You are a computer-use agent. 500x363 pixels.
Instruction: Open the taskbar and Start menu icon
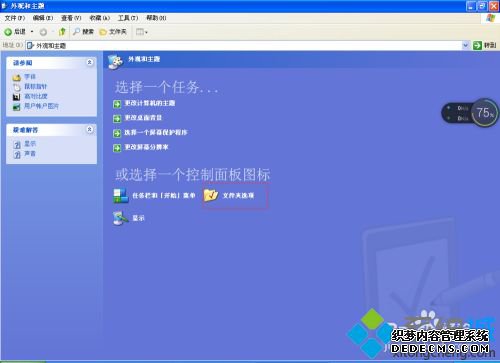[x=154, y=196]
